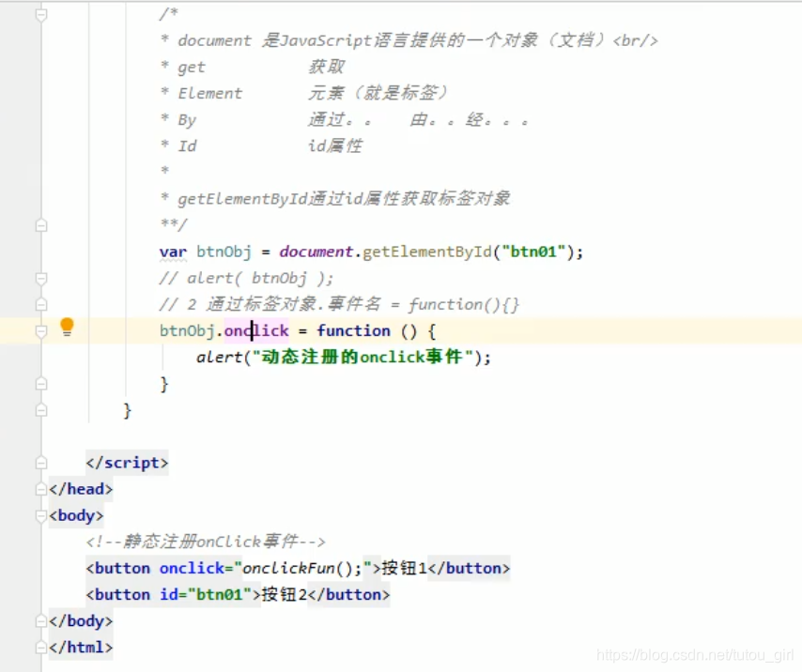
Task: Click 'id属性' in the '* Id' comment line
Action: pos(335,146)
